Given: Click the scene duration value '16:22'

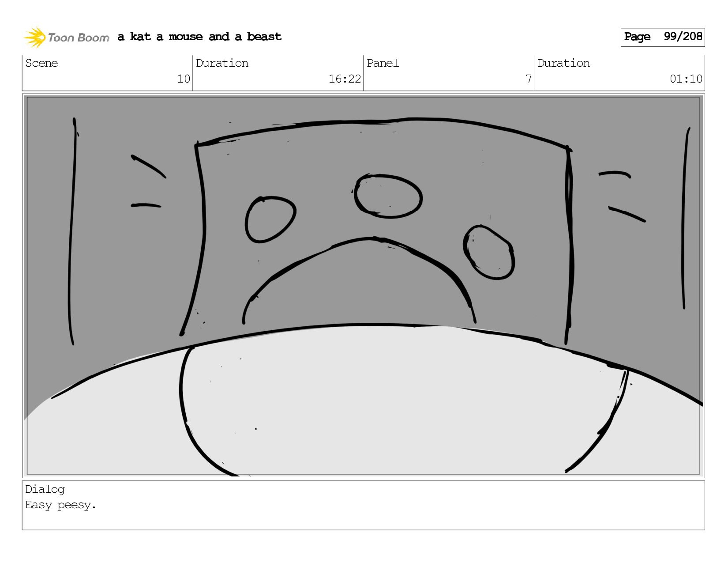Looking at the screenshot, I should coord(345,79).
